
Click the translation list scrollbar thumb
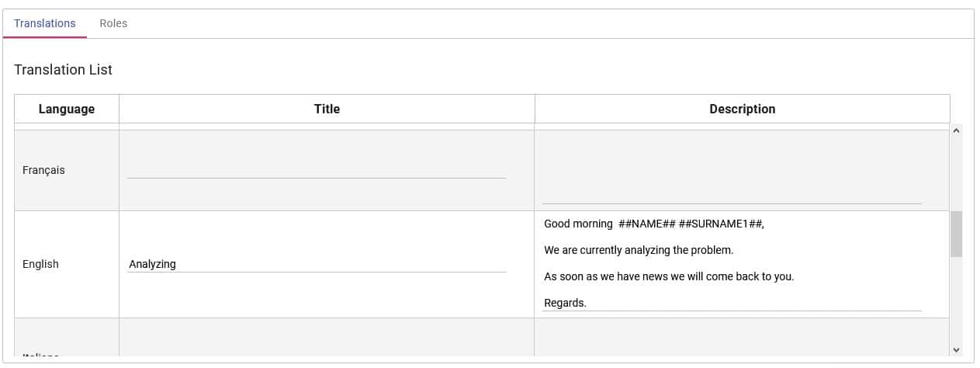point(956,234)
